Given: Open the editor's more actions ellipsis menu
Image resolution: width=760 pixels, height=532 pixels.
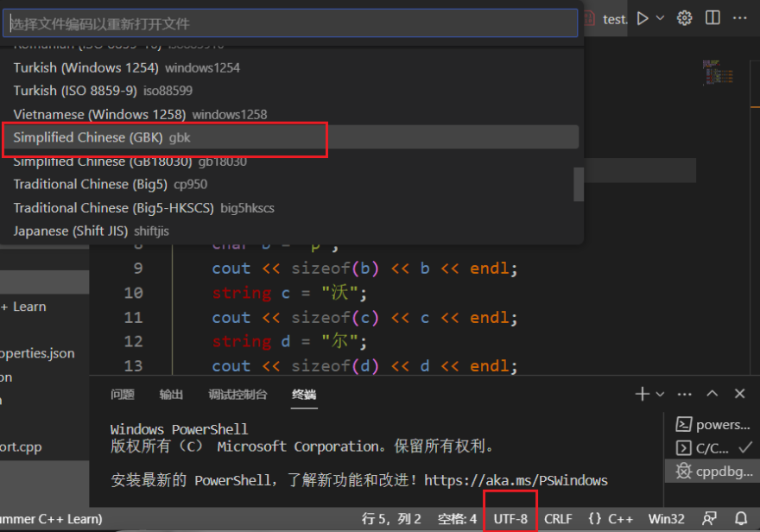Looking at the screenshot, I should [x=740, y=18].
